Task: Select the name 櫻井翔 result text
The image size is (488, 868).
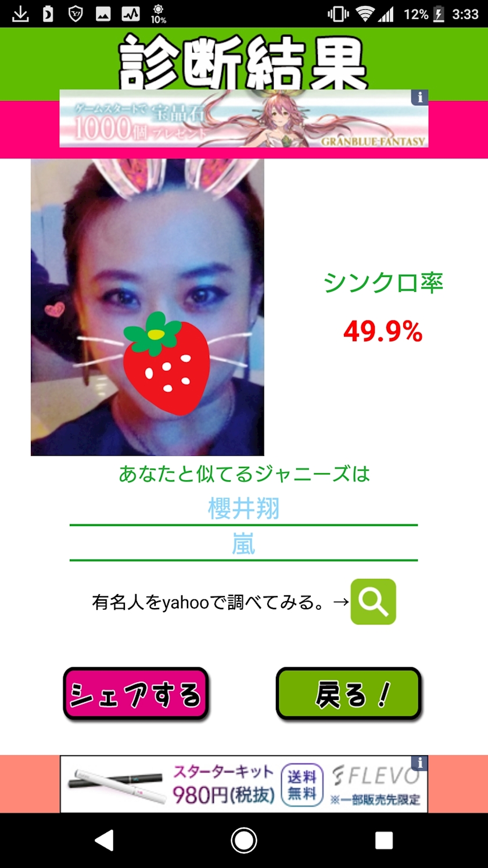Action: click(x=243, y=509)
